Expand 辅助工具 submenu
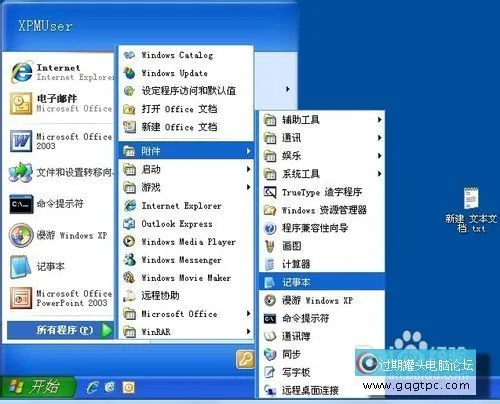The height and width of the screenshot is (404, 500). [x=322, y=120]
